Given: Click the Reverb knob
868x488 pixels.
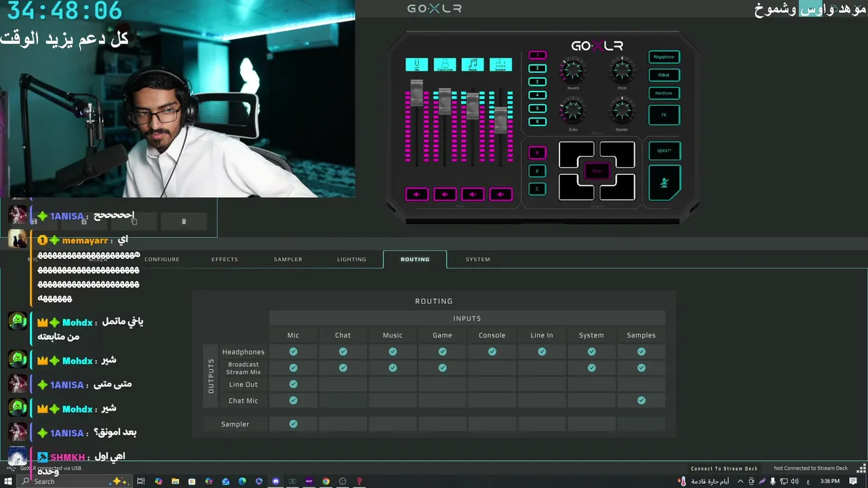Looking at the screenshot, I should click(573, 70).
